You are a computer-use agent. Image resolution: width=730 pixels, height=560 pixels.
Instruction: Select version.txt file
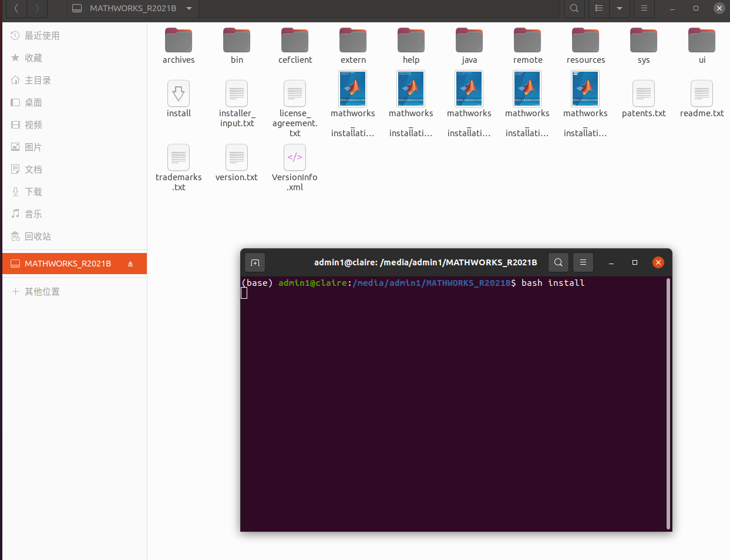pos(237,163)
